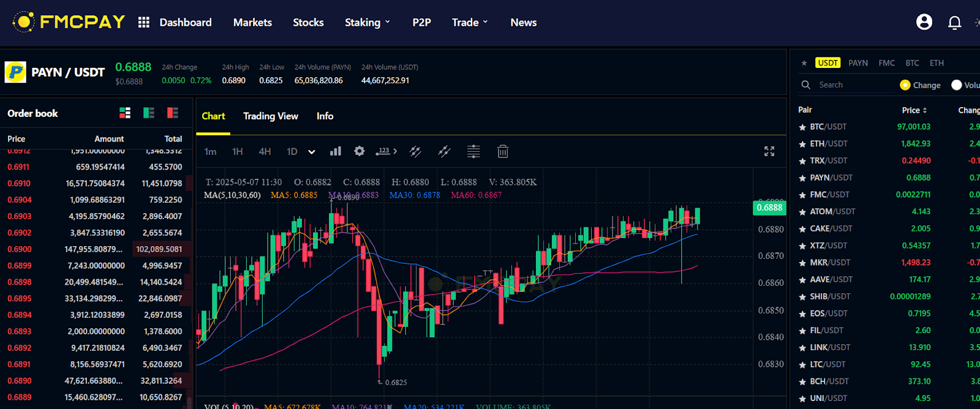Select order book price 0.6900 row

(95, 249)
